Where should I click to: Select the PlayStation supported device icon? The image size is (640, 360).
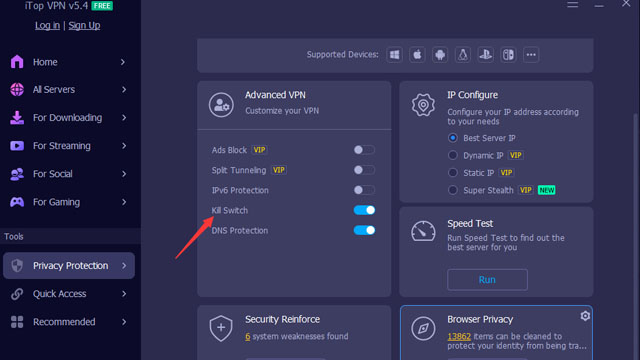pos(485,55)
